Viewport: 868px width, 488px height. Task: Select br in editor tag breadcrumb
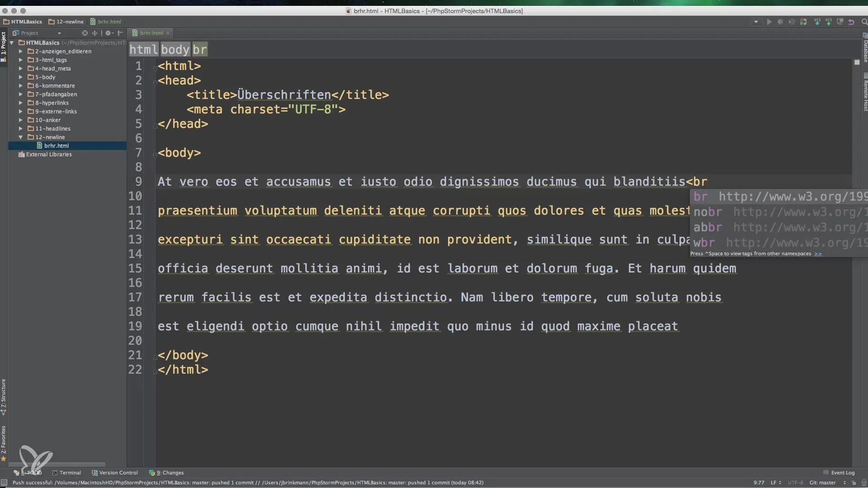point(199,49)
